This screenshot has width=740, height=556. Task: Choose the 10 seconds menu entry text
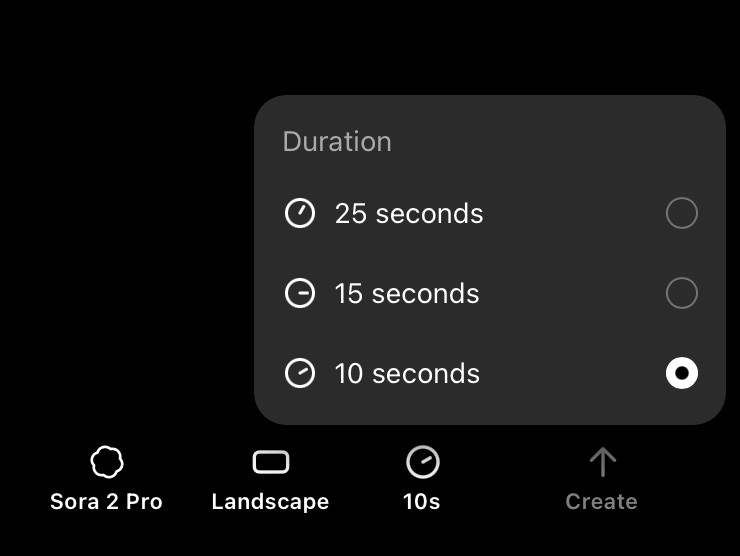(x=407, y=373)
